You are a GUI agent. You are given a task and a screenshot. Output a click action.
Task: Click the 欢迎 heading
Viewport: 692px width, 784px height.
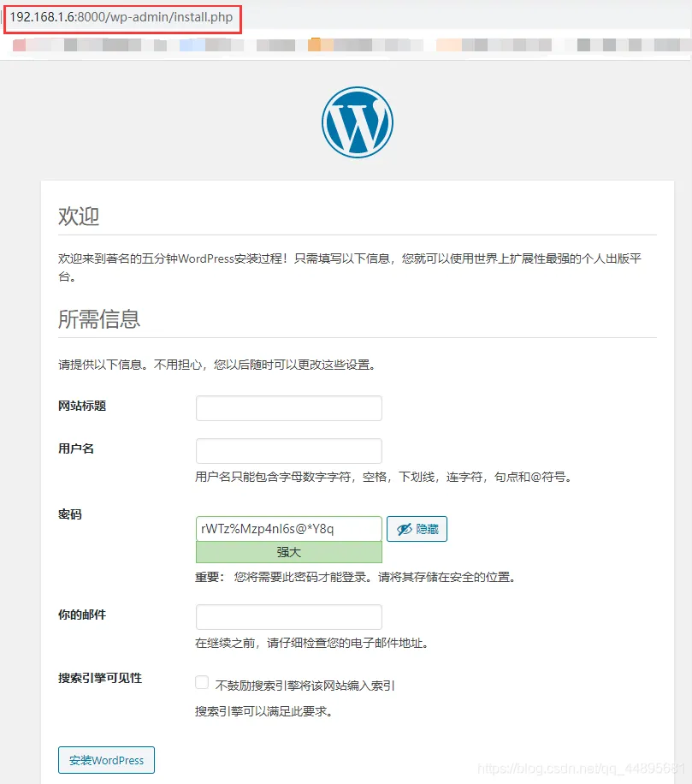[x=79, y=216]
